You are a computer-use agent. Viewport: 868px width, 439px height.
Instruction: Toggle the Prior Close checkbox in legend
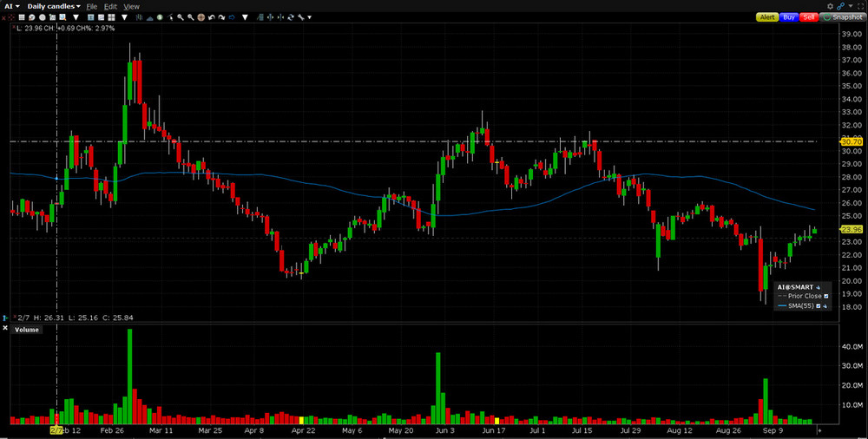pos(826,296)
